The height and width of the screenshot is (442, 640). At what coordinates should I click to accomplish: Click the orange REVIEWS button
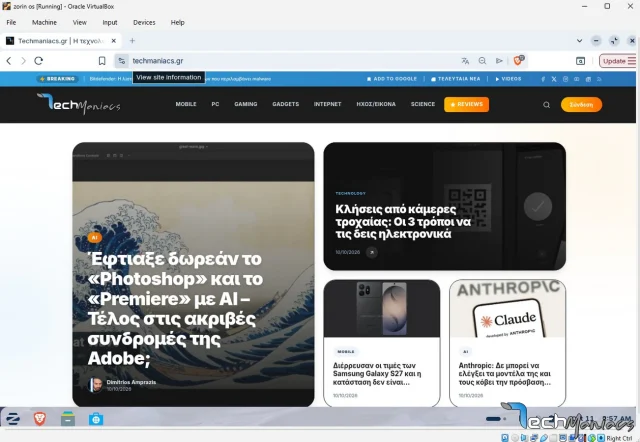point(466,104)
